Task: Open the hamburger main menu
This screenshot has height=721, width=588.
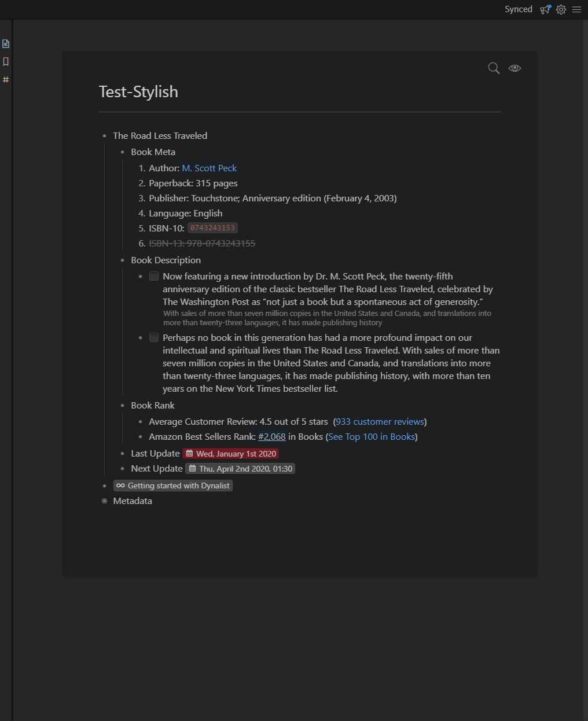Action: (576, 9)
